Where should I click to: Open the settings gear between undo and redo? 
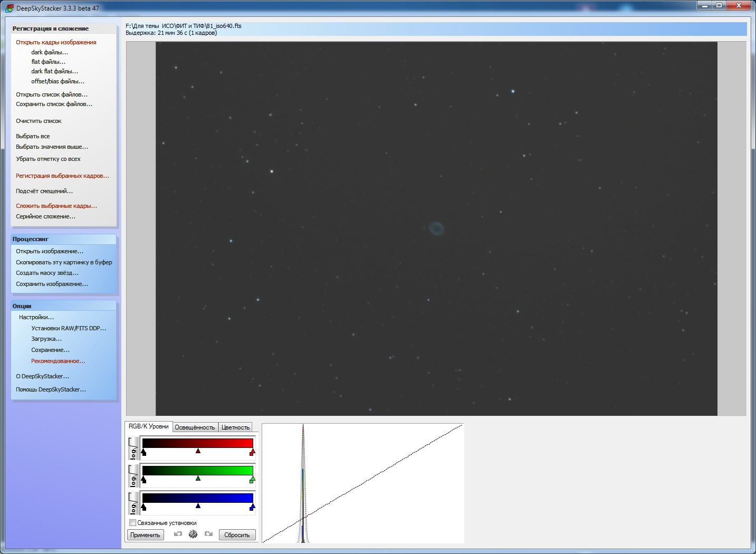coord(193,534)
